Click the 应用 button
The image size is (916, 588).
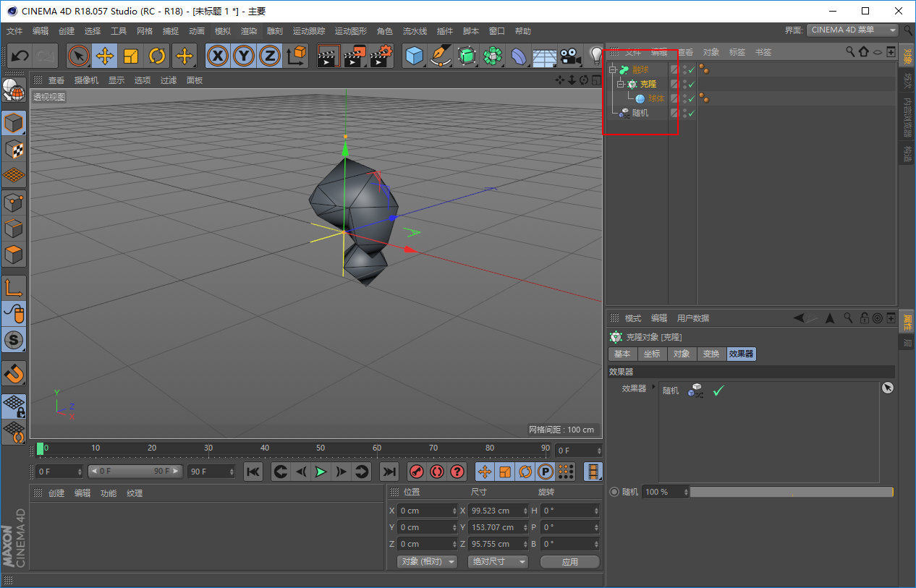point(570,561)
